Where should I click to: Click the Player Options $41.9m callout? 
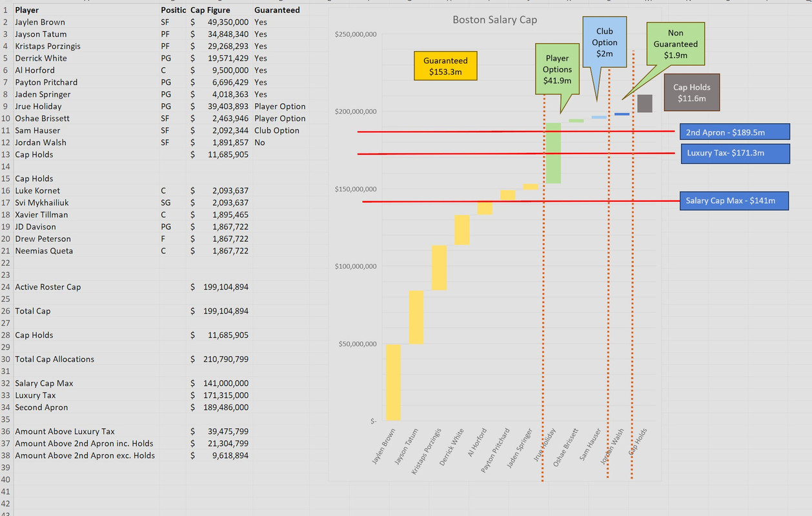tap(557, 70)
